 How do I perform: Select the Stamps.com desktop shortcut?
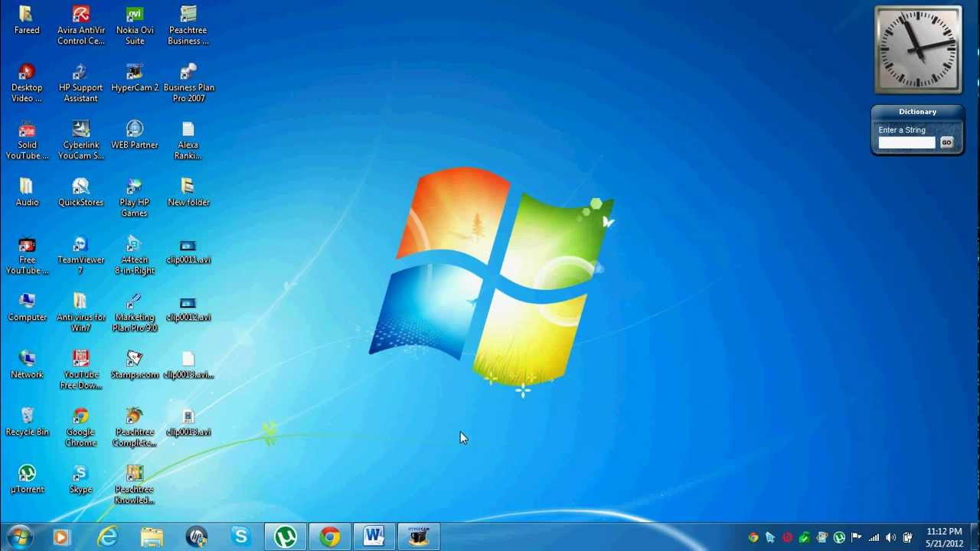click(135, 365)
